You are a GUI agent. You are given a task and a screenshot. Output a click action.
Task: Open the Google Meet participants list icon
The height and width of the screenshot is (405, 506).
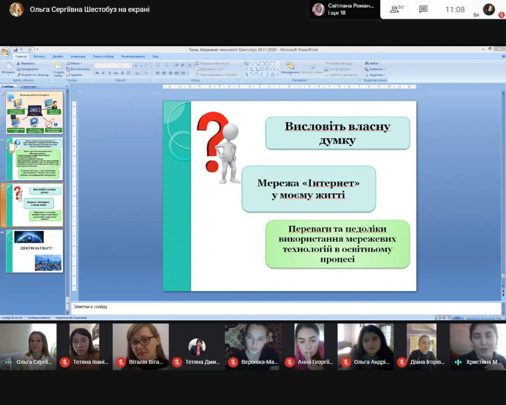pos(395,9)
